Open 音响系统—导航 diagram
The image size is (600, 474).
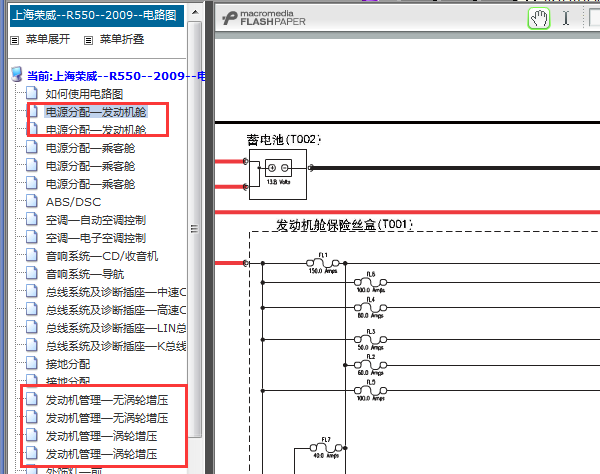coord(85,274)
